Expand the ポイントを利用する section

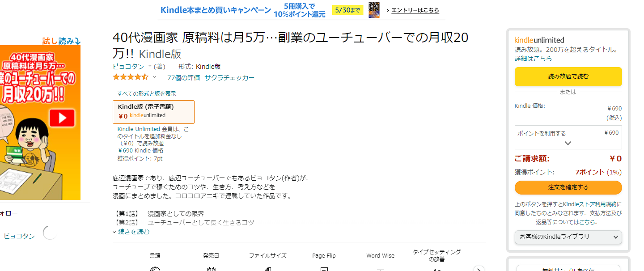[x=568, y=137]
